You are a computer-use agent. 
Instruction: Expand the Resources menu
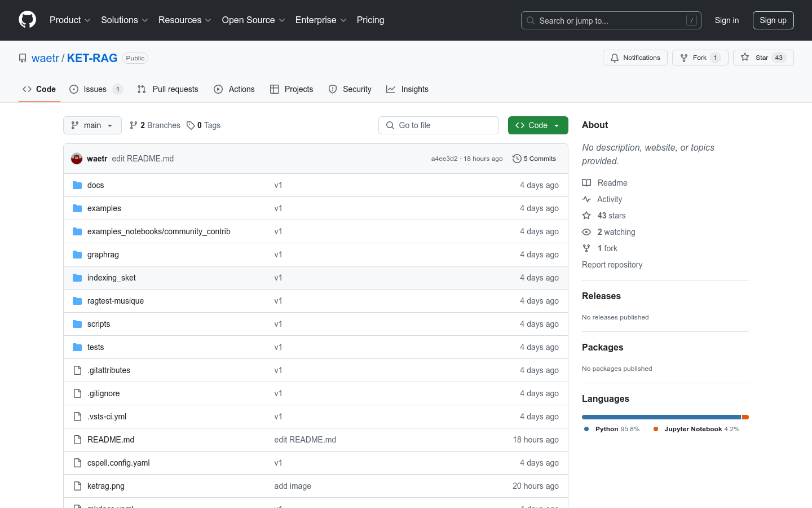tap(185, 20)
